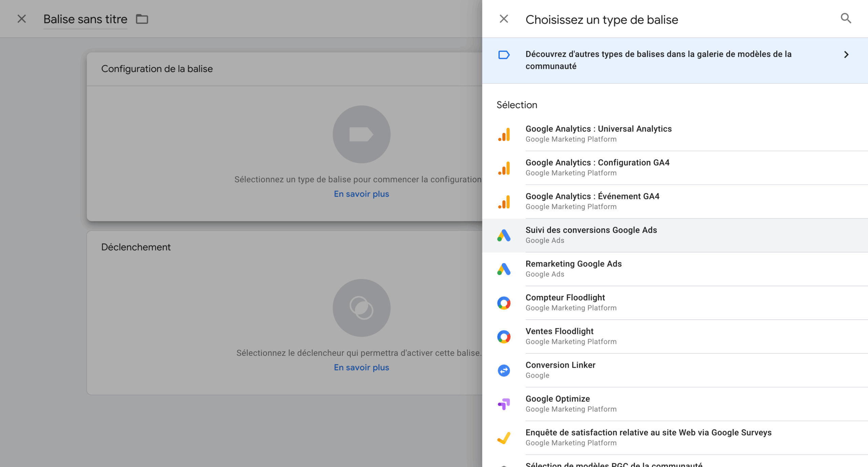Click the folder icon beside the tag title
Viewport: 868px width, 467px height.
[142, 19]
